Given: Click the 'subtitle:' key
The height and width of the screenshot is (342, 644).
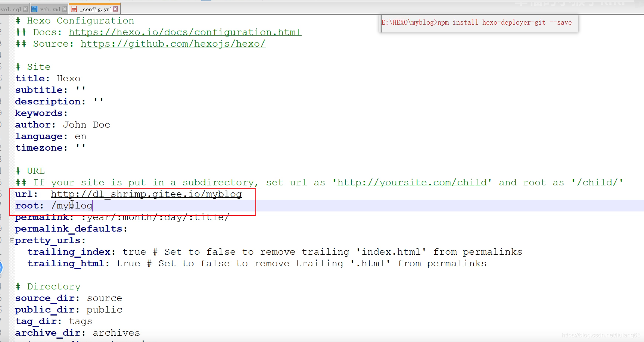Looking at the screenshot, I should click(41, 90).
